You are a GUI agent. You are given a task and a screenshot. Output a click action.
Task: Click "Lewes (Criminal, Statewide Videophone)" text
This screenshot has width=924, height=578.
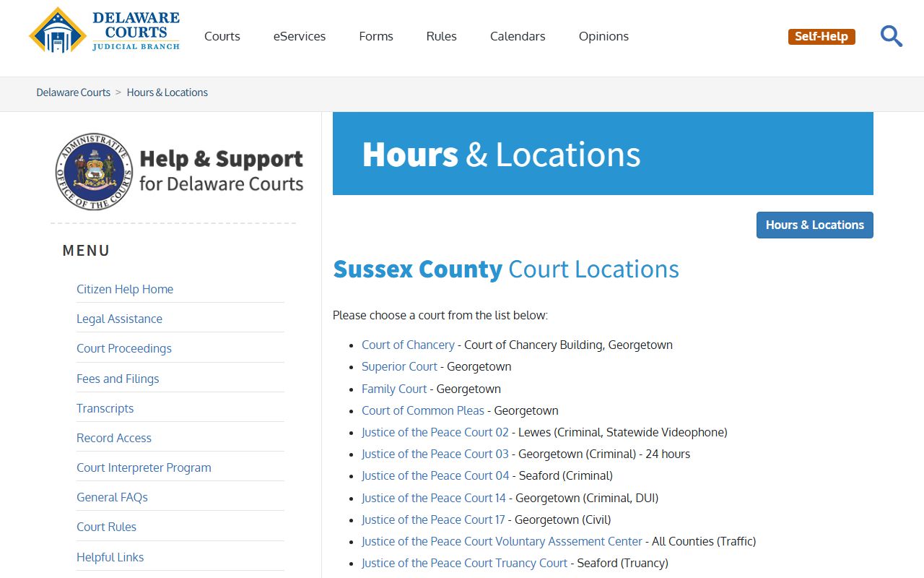coord(623,432)
